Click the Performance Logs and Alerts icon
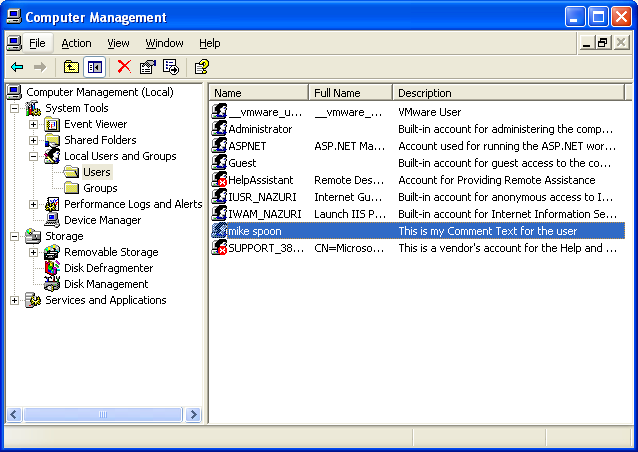Screen dimensions: 638x452 pyautogui.click(x=52, y=204)
